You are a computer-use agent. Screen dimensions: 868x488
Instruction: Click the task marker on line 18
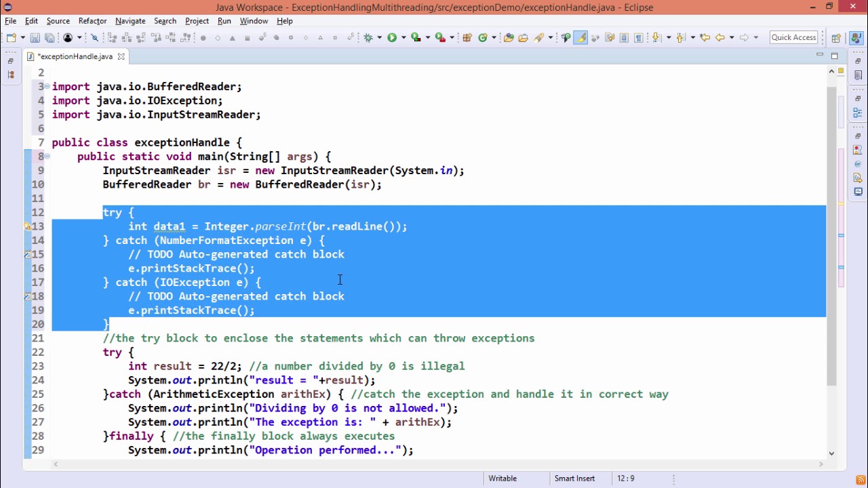pyautogui.click(x=28, y=296)
